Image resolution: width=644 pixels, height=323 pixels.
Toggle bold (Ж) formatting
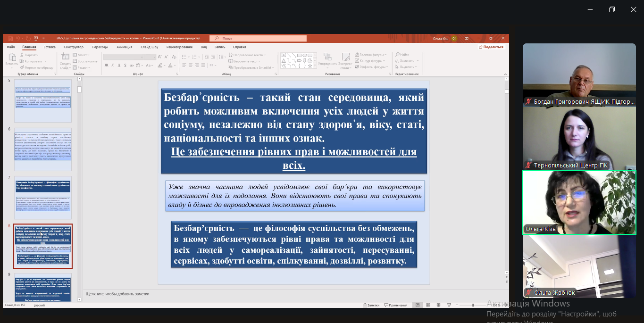(105, 66)
